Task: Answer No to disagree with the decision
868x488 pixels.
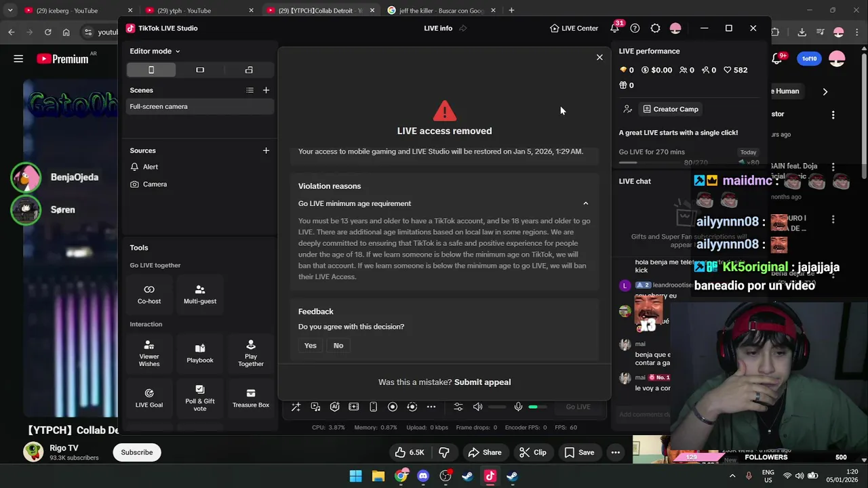Action: coord(338,346)
